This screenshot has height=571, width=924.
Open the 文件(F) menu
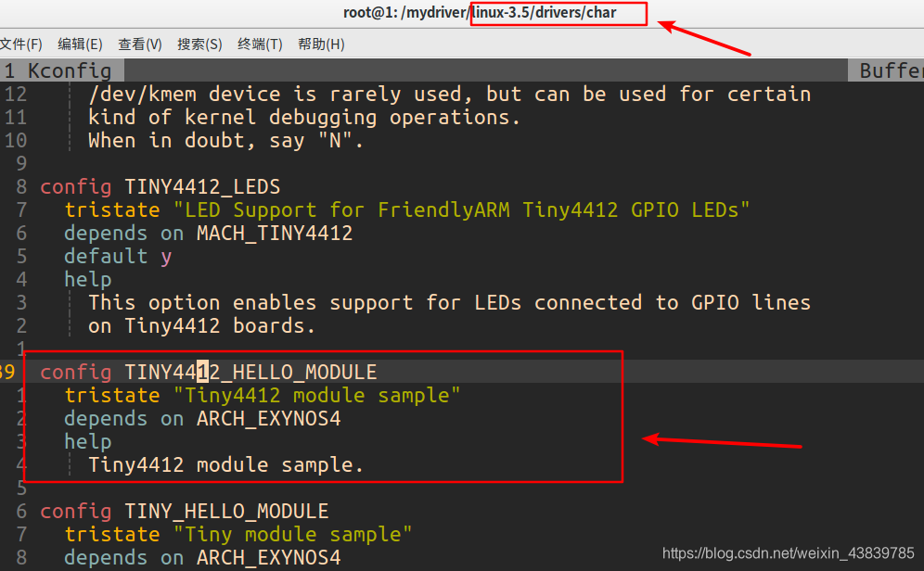[x=21, y=44]
